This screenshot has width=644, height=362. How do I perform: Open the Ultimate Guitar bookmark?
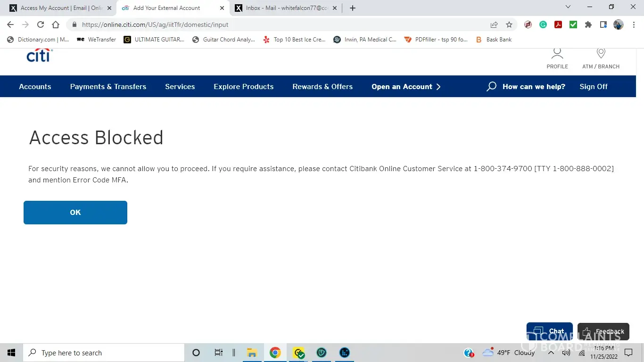pos(154,40)
